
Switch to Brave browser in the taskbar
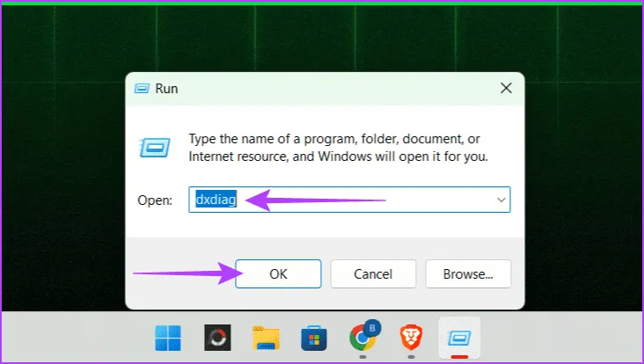(410, 337)
